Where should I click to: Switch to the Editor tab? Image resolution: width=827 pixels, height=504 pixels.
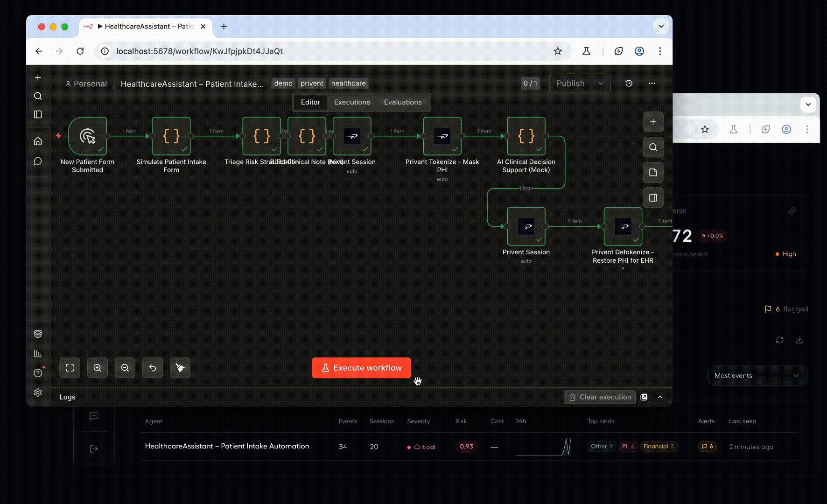coord(310,102)
